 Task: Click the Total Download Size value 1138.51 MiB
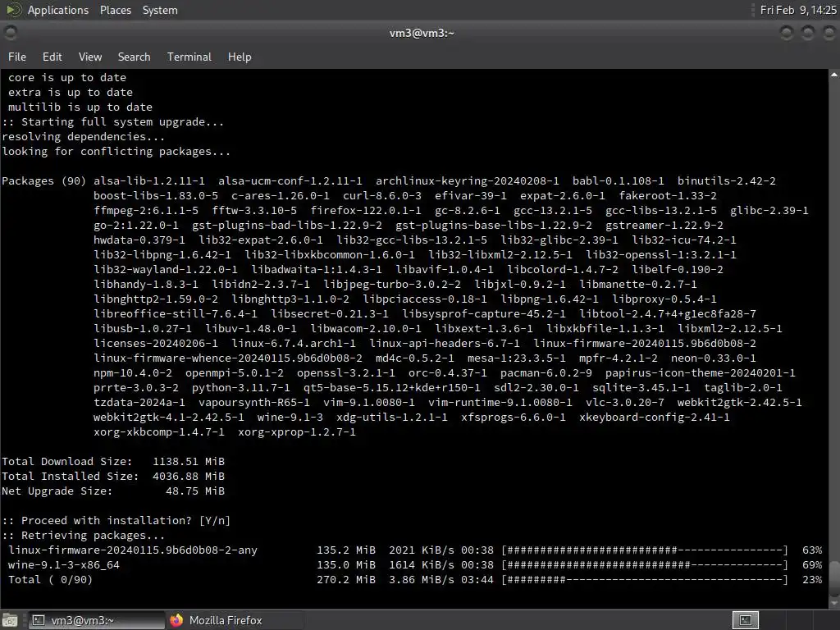point(189,462)
